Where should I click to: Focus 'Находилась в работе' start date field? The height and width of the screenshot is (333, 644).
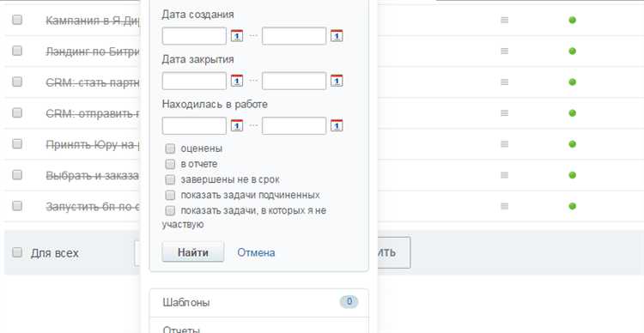point(194,125)
